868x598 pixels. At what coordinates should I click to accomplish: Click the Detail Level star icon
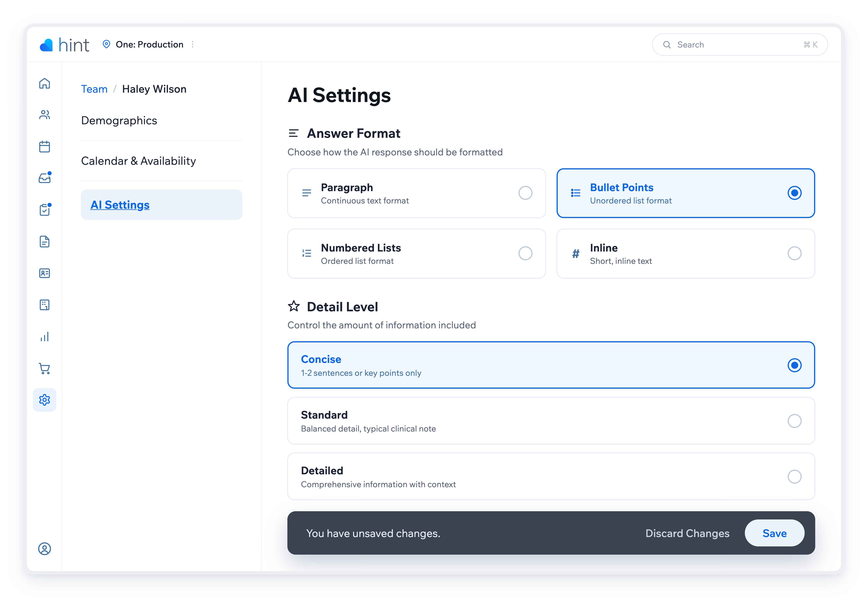294,306
